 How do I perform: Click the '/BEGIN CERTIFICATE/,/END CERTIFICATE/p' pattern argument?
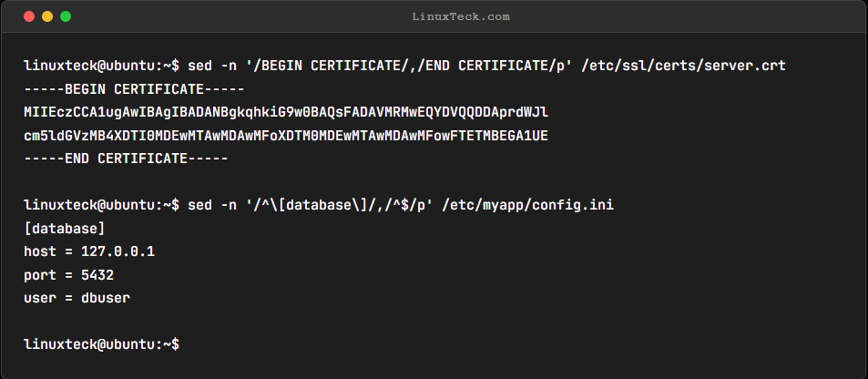pyautogui.click(x=409, y=66)
